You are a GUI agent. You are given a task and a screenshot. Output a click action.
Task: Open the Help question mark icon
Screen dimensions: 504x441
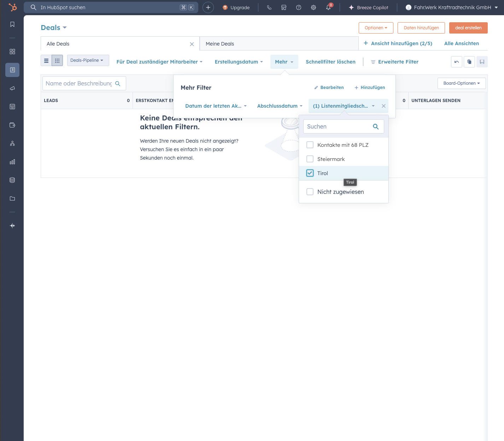click(x=298, y=7)
